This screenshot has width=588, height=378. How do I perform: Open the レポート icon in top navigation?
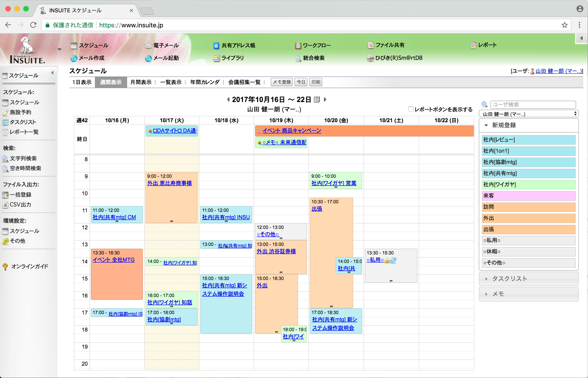[473, 45]
